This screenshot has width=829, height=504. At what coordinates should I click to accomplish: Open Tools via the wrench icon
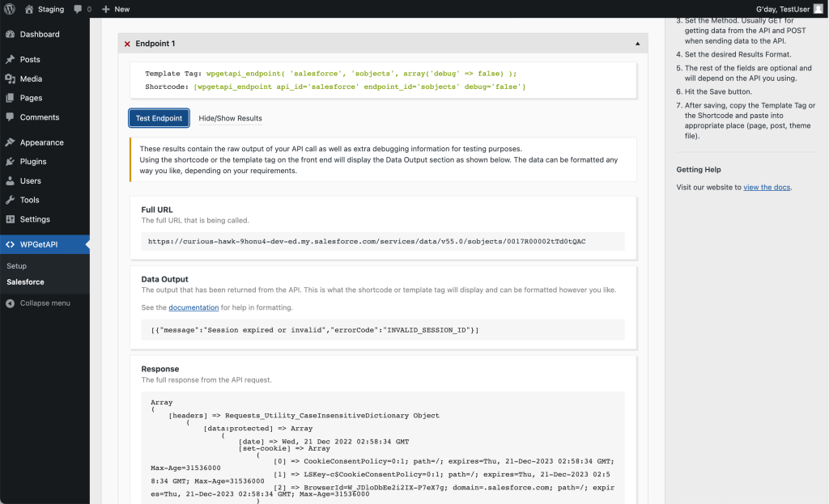tap(11, 200)
